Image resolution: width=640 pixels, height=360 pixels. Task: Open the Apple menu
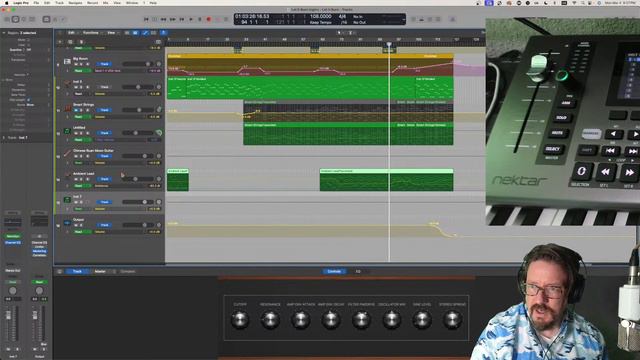pyautogui.click(x=7, y=3)
